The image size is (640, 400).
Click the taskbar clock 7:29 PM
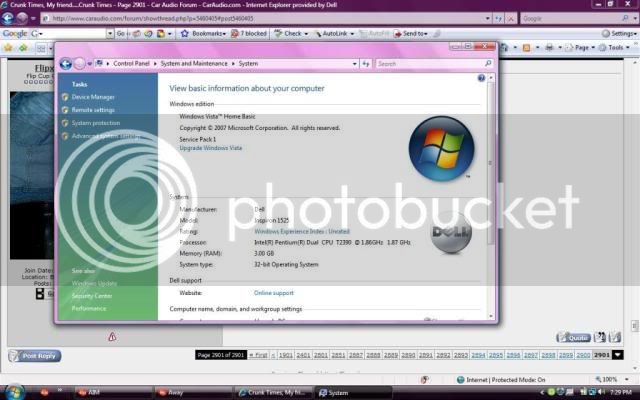pos(621,392)
